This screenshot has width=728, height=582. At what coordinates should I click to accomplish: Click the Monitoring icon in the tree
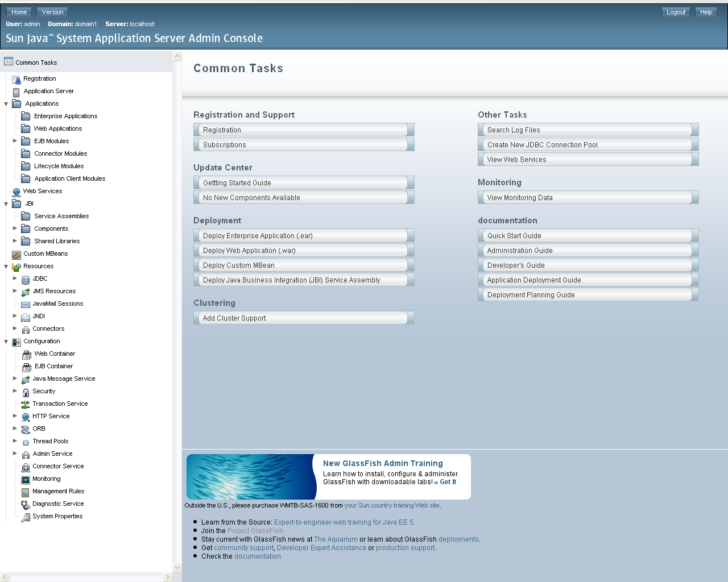(x=26, y=479)
